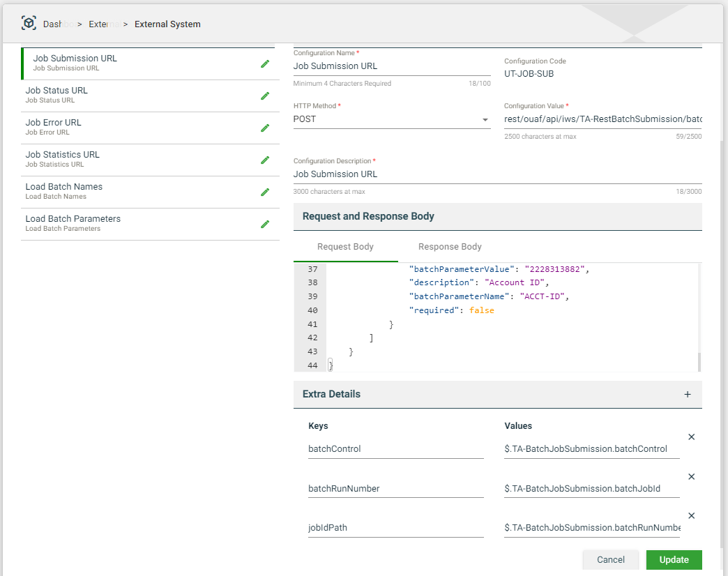Edit the Job Error URL configuration
The height and width of the screenshot is (576, 728).
[265, 128]
